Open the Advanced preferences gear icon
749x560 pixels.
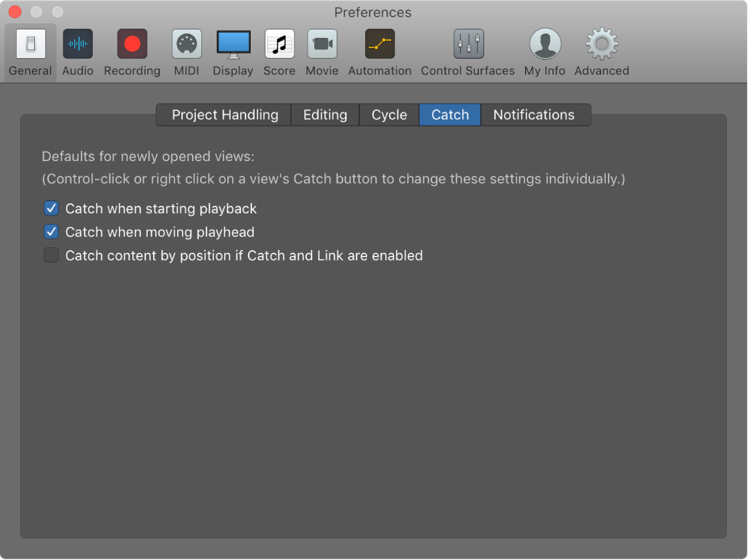click(x=602, y=44)
